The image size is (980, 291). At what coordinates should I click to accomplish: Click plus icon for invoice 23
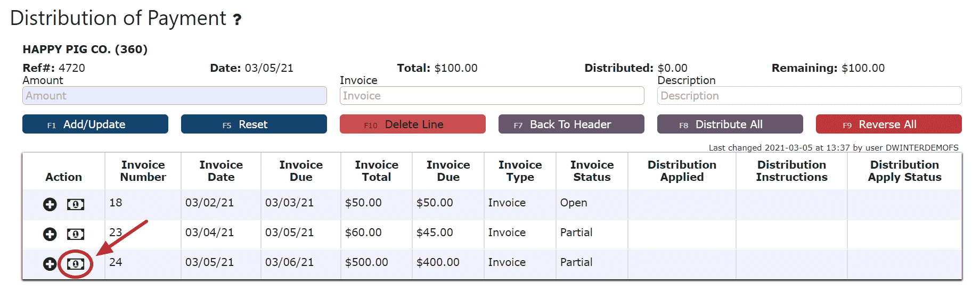tap(50, 234)
